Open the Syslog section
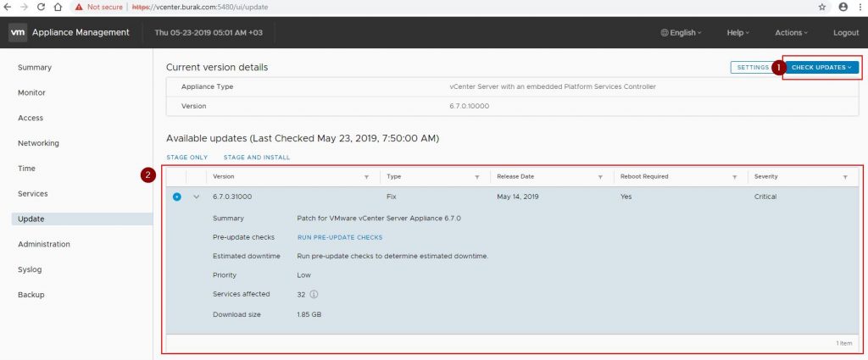 30,270
